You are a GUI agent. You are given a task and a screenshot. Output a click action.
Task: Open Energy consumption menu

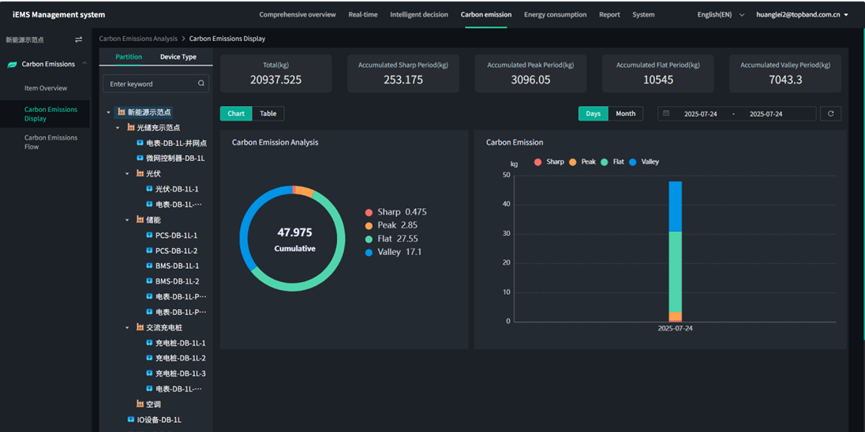click(555, 15)
